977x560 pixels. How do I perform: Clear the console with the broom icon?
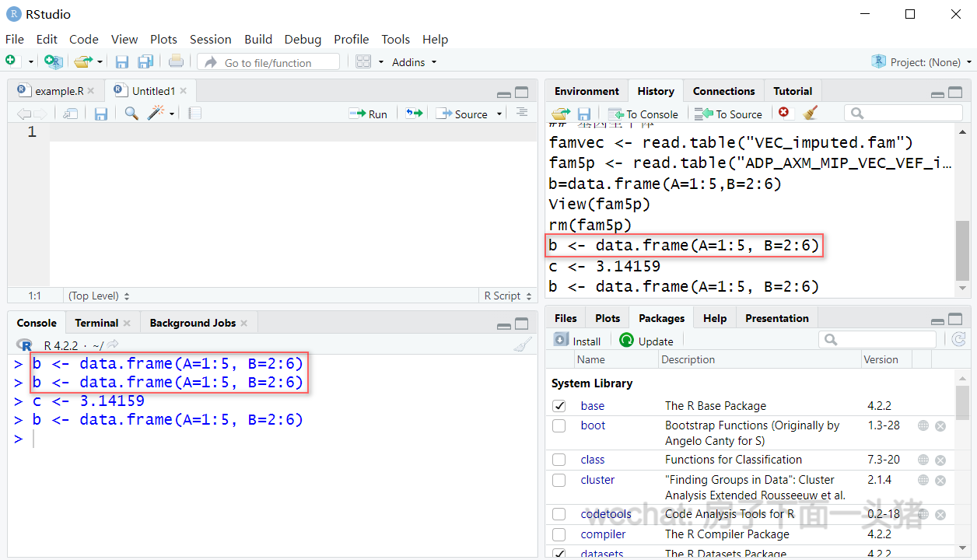(522, 345)
